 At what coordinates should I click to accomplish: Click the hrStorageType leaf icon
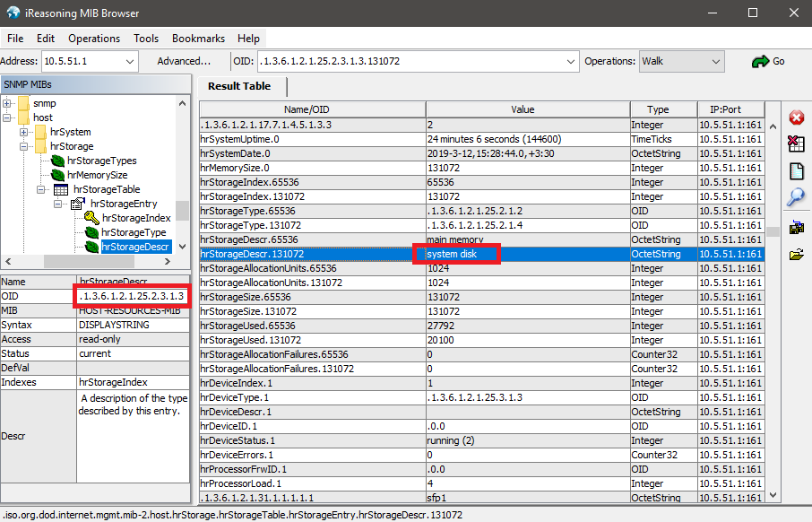(91, 233)
